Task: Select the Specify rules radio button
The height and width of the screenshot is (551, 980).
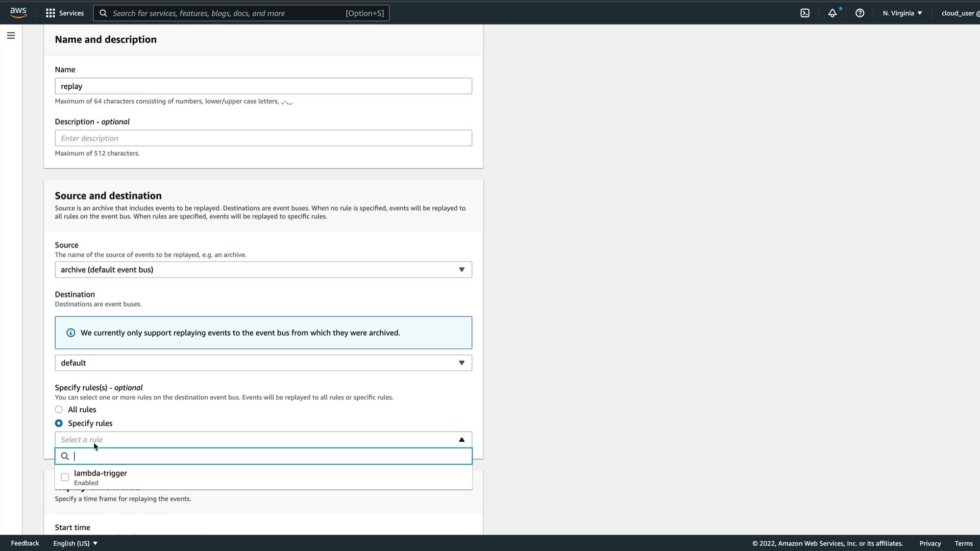Action: click(59, 423)
